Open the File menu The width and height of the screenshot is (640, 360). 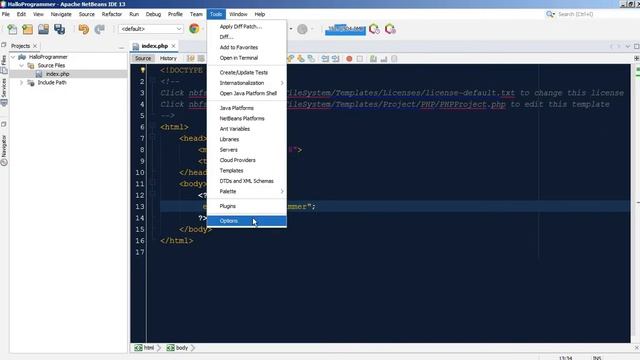6,14
